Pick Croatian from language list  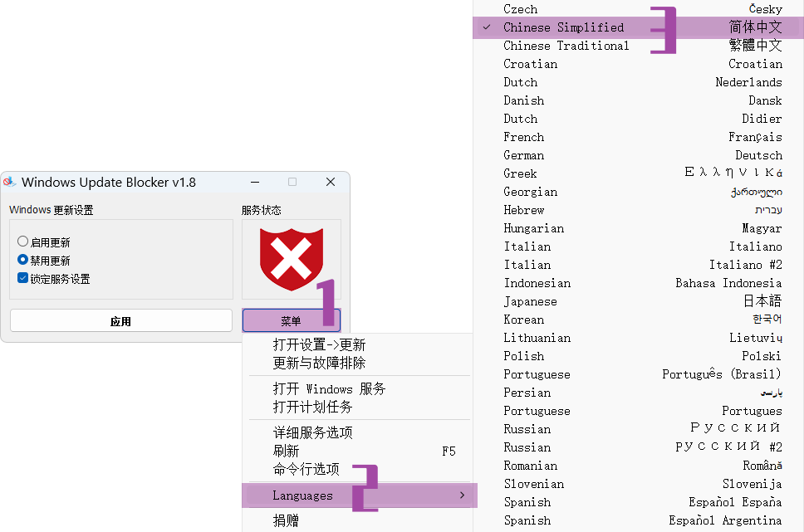pos(639,64)
